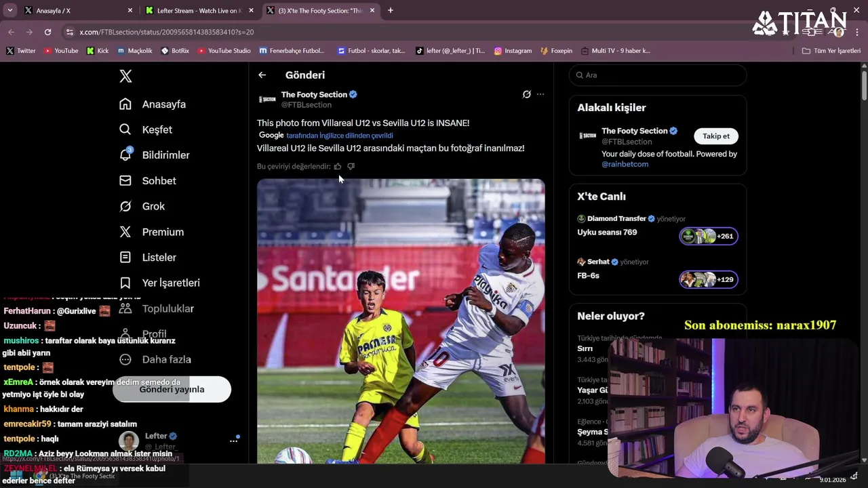Go back with the Gönderi arrow
868x488 pixels.
(x=262, y=75)
